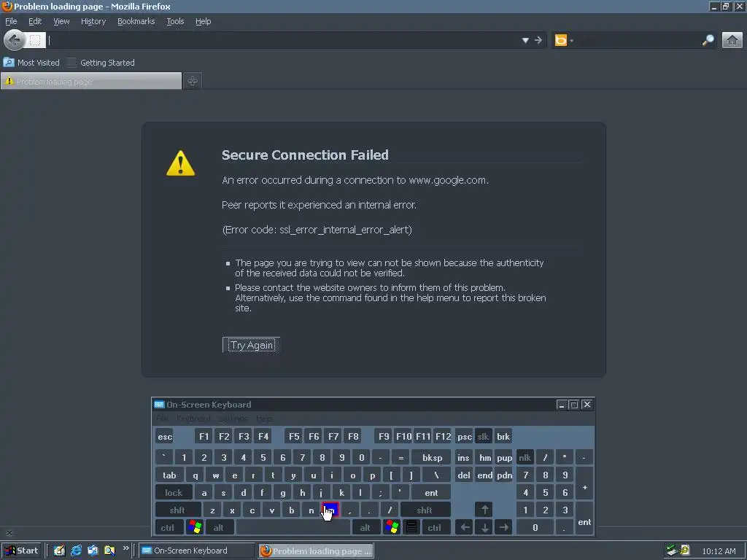Switch to Problem loading page taskbar button
747x560 pixels.
pos(317,551)
